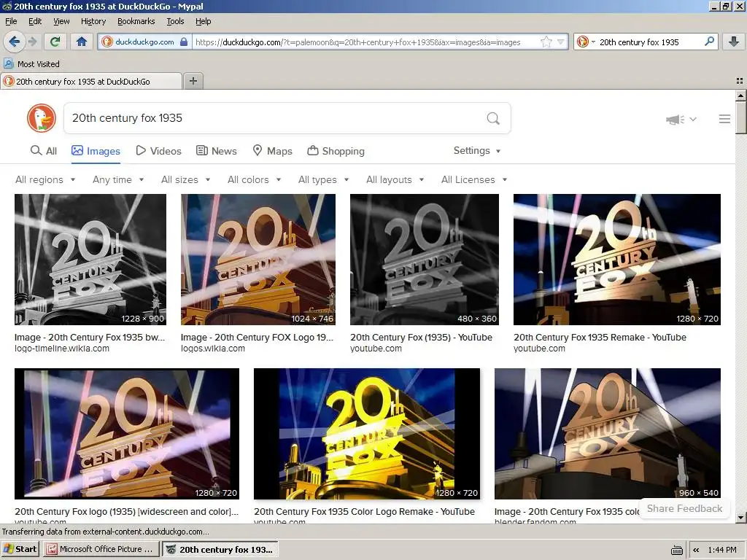747x560 pixels.
Task: Click the keyboard icon in system tray
Action: (676, 551)
